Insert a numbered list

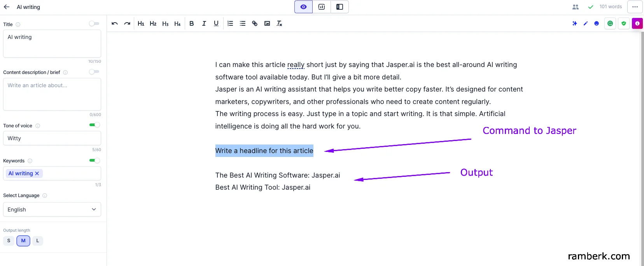(230, 24)
